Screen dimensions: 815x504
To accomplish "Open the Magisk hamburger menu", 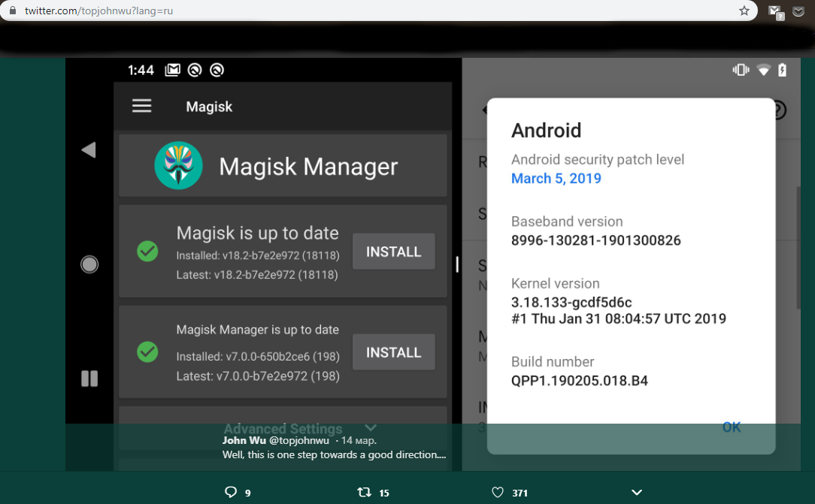I will tap(141, 106).
